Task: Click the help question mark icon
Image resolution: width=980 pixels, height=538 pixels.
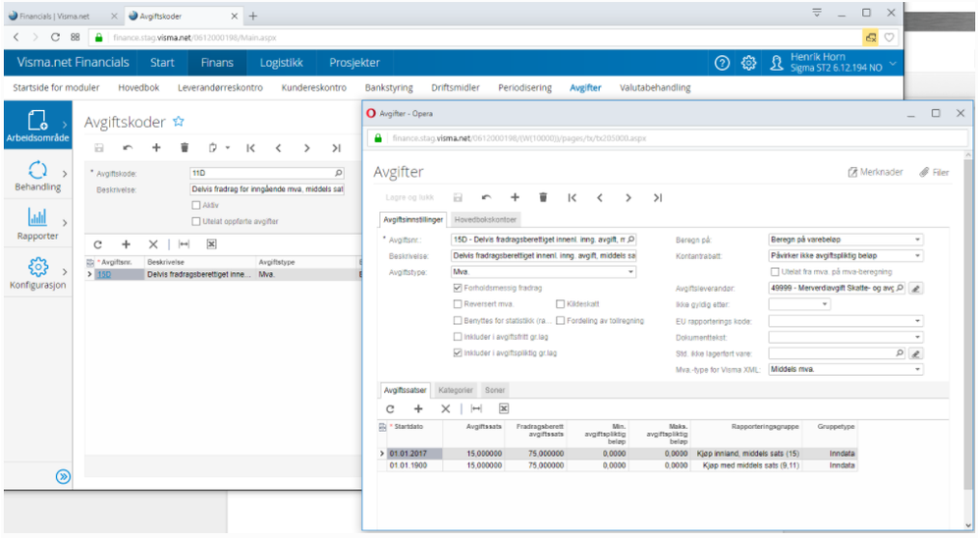Action: [x=722, y=63]
